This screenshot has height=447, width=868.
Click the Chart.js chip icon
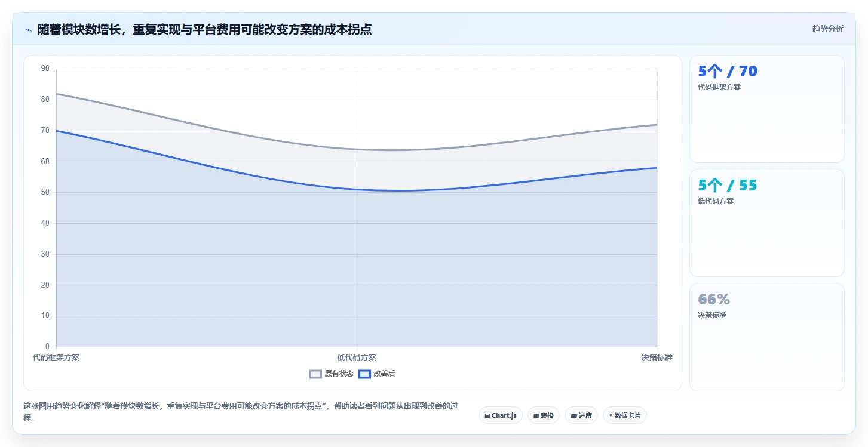click(487, 415)
